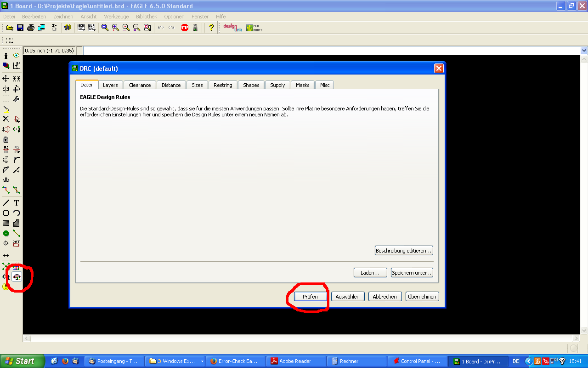The height and width of the screenshot is (368, 588).
Task: Select the Change tool (wrench)
Action: (x=17, y=99)
